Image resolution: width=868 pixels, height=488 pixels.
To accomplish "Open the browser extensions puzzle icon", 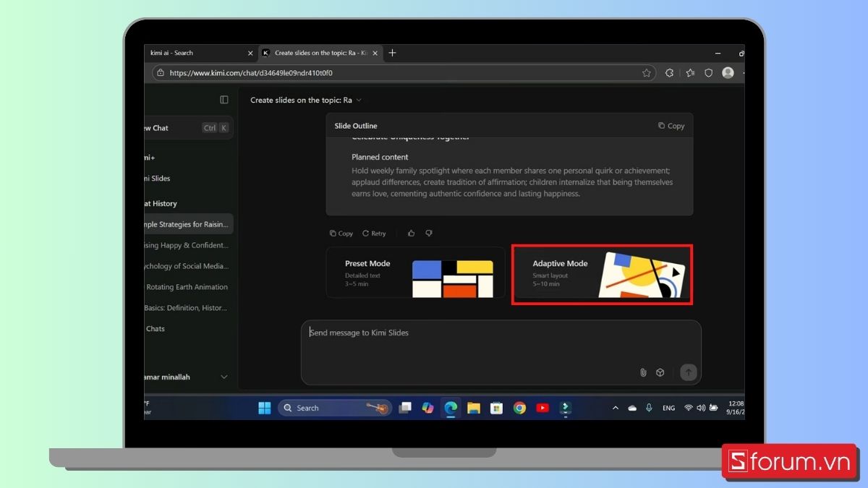I will pos(669,73).
